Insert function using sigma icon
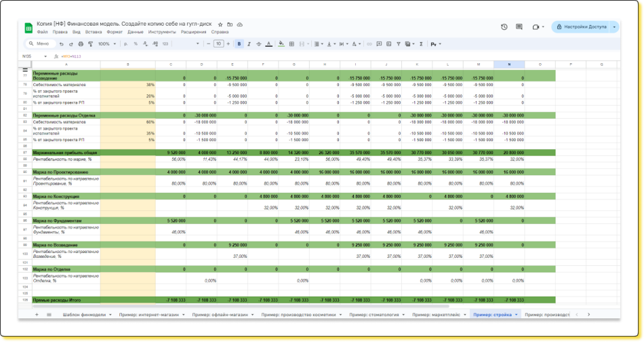The image size is (644, 342). point(421,44)
